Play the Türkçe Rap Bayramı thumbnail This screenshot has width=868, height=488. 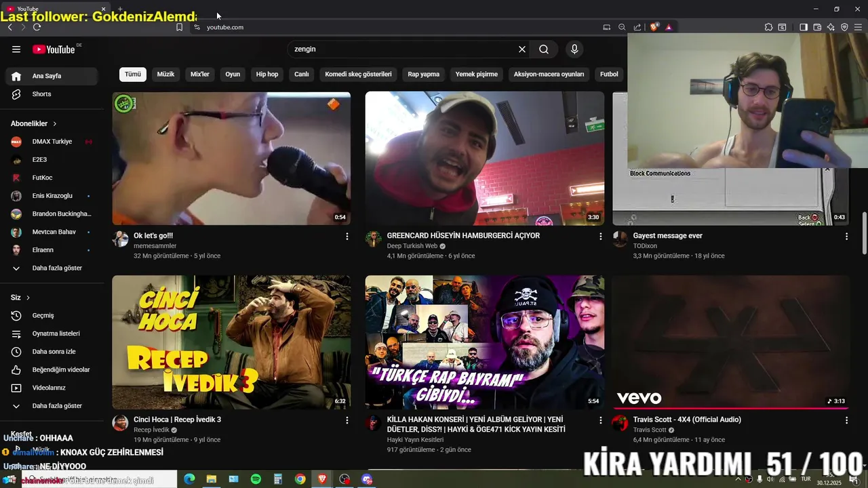point(485,342)
